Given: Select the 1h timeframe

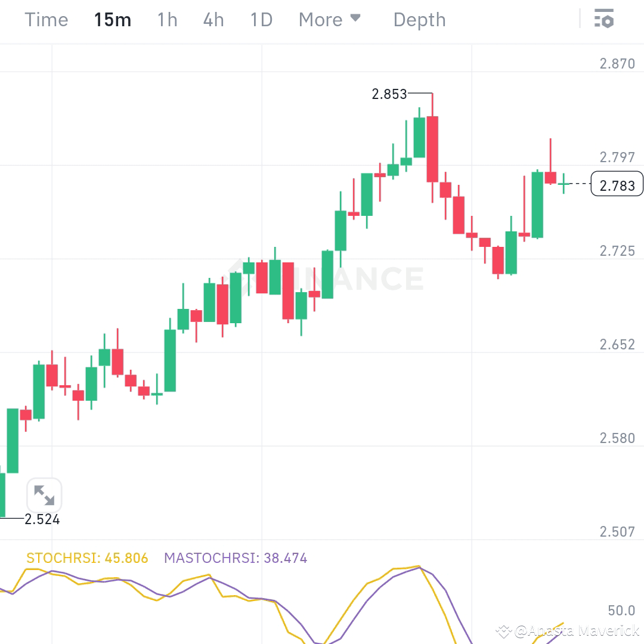Looking at the screenshot, I should point(166,19).
